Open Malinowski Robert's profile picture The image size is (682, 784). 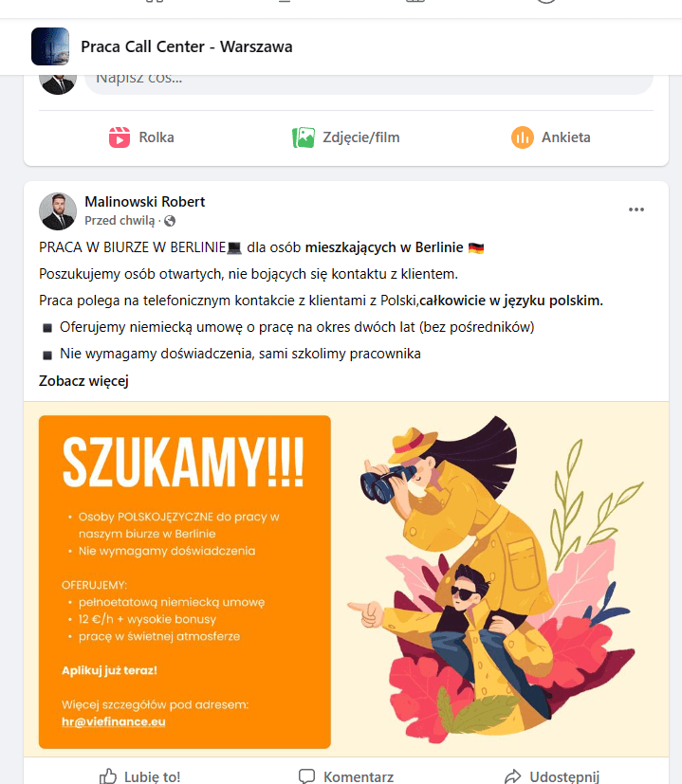point(58,211)
